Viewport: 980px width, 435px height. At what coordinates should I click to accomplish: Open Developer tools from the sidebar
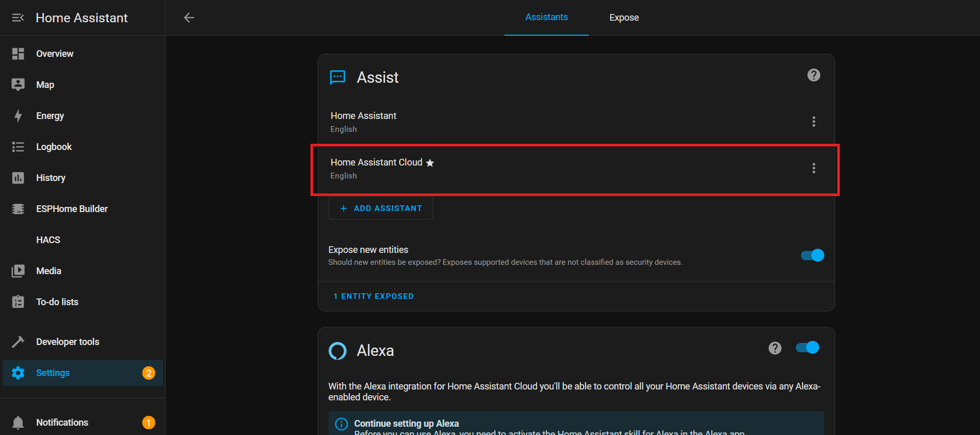point(83,342)
